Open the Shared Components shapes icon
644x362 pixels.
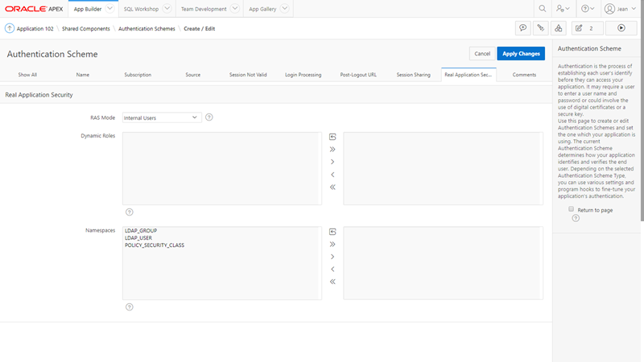[558, 28]
